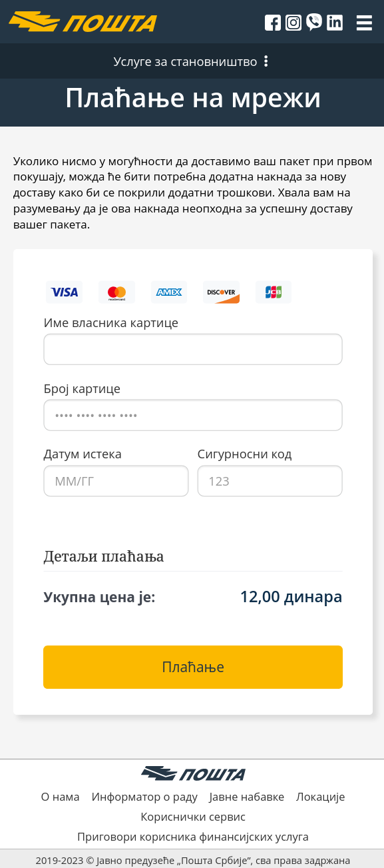Open the Кориснички сервис footer link
This screenshot has width=384, height=868.
[193, 817]
